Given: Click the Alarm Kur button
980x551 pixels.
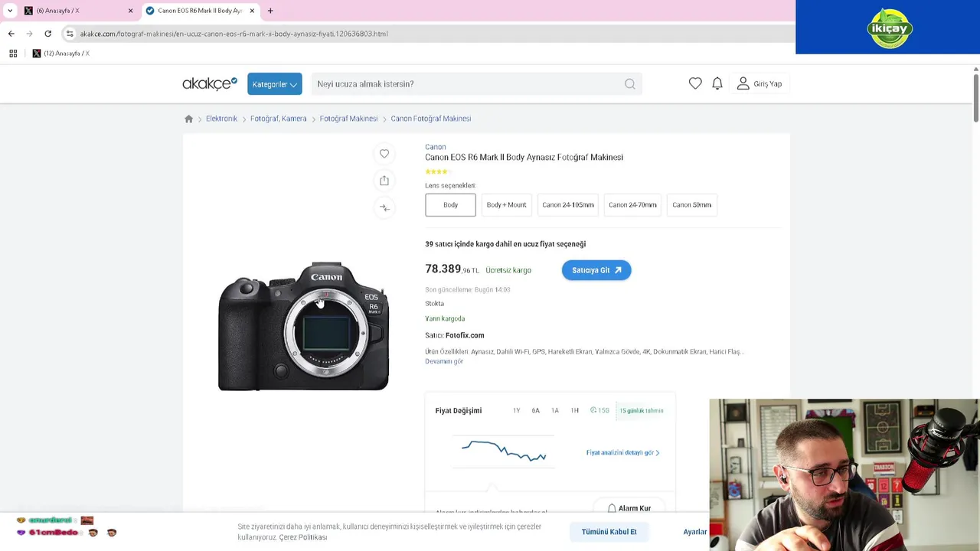Looking at the screenshot, I should [x=629, y=508].
